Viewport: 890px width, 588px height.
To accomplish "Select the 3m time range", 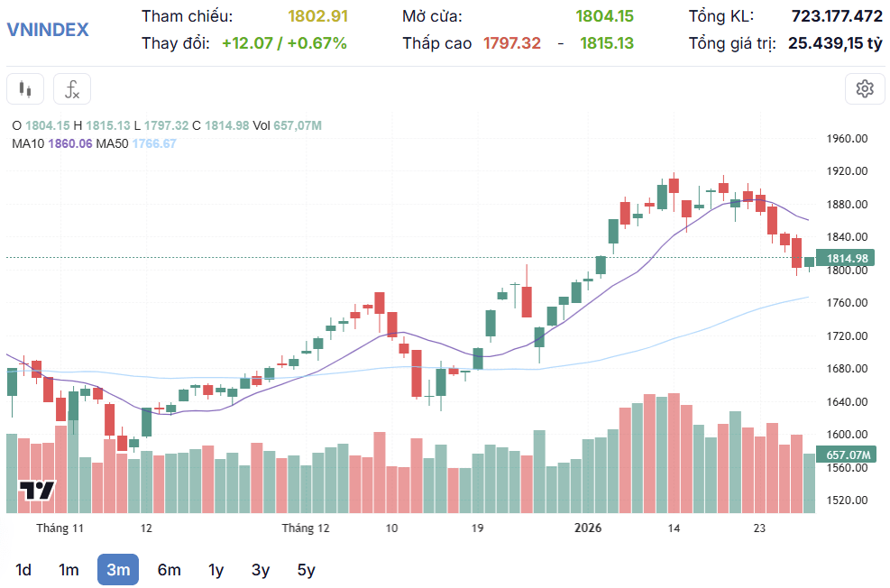I will pyautogui.click(x=118, y=569).
